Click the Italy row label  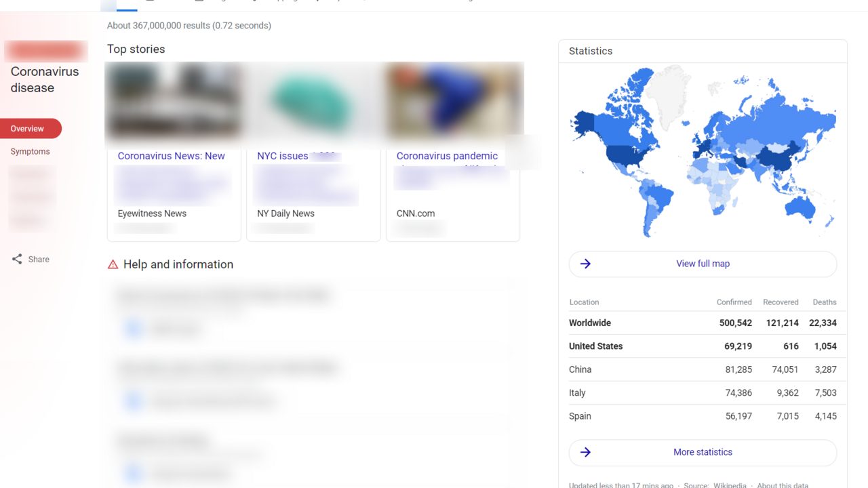577,393
